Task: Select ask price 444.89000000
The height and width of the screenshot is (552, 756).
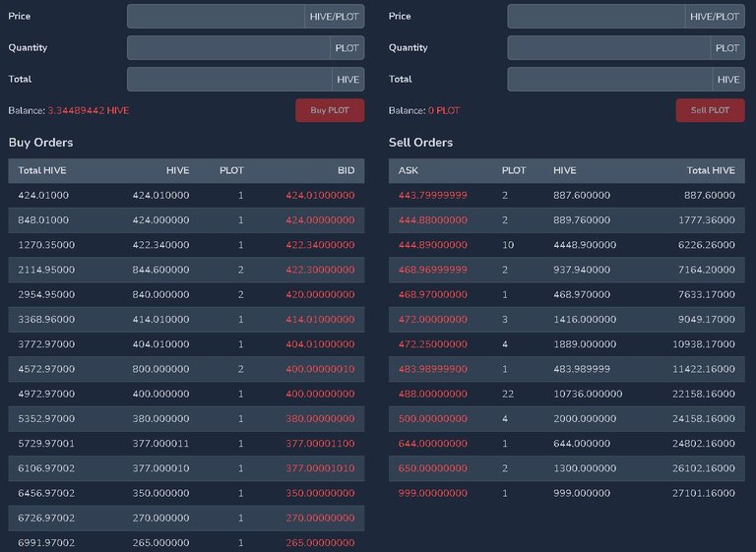Action: [x=433, y=245]
